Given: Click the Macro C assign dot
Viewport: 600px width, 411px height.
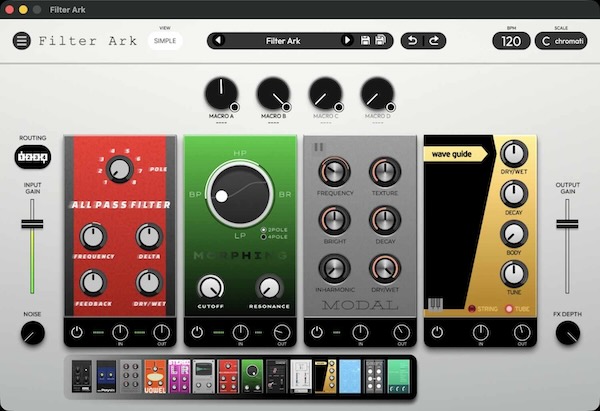Looking at the screenshot, I should (x=338, y=107).
